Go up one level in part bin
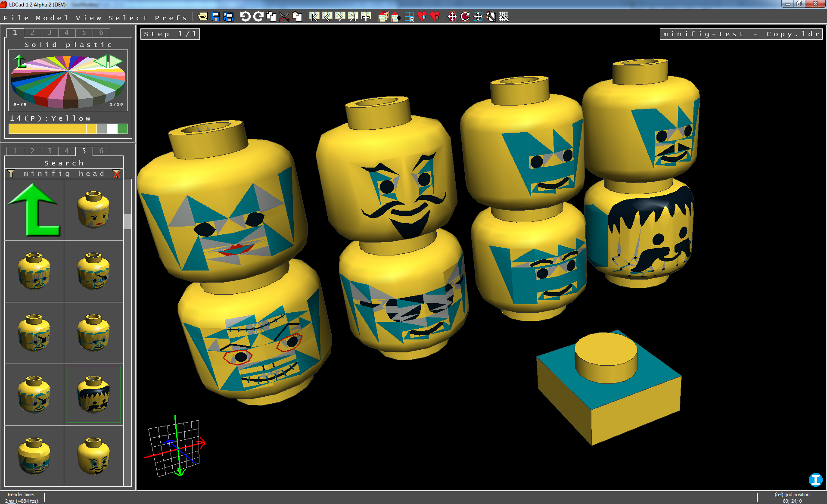Image resolution: width=827 pixels, height=504 pixels. click(x=34, y=210)
